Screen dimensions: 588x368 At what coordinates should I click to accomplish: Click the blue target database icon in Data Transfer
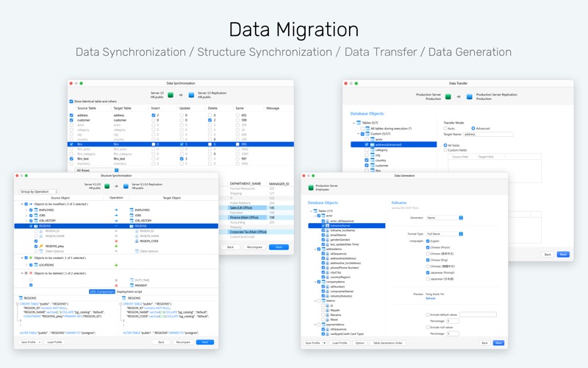click(x=469, y=96)
